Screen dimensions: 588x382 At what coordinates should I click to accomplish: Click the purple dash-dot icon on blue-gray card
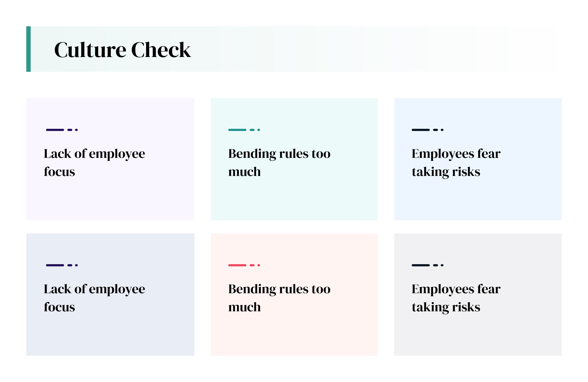click(62, 265)
